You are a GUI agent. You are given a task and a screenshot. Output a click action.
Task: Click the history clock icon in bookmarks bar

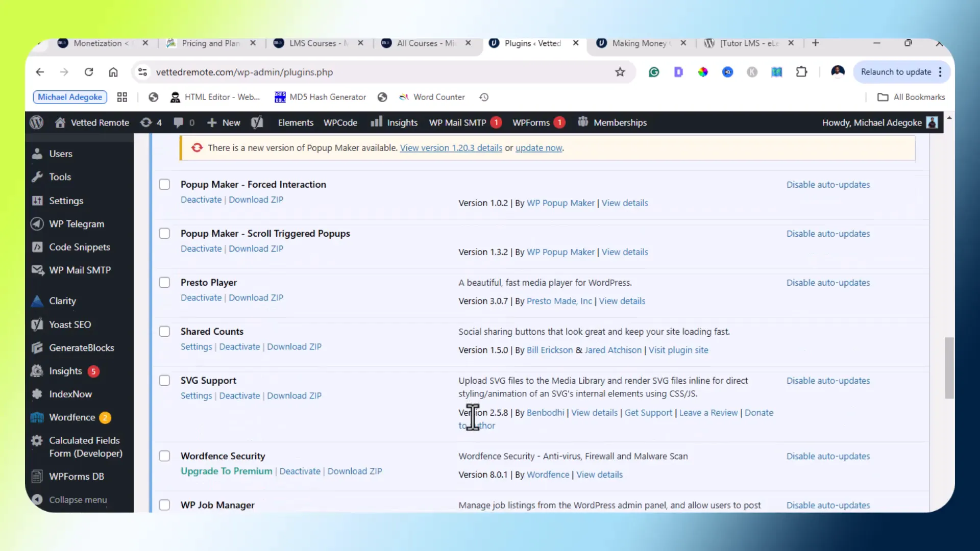click(x=484, y=97)
